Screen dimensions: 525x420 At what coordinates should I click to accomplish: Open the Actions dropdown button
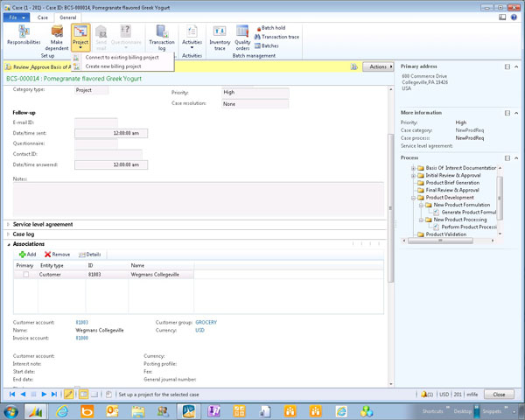pyautogui.click(x=379, y=66)
